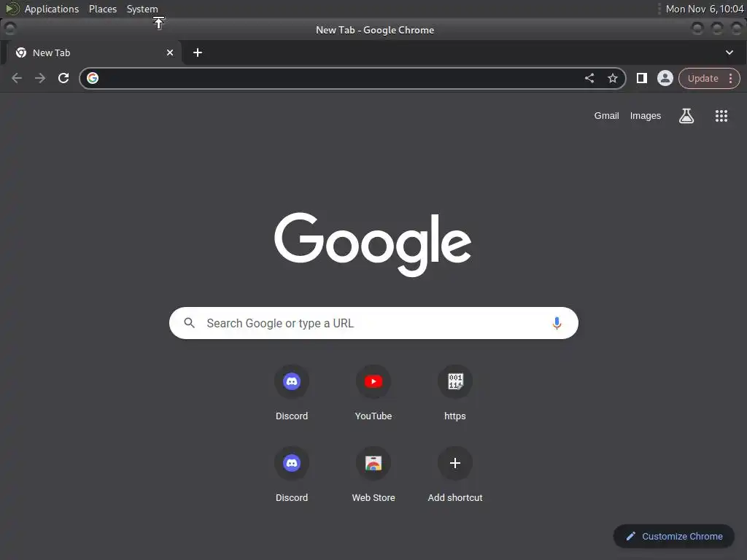The image size is (747, 560).
Task: Click the Mon Nov 6 clock
Action: tap(704, 9)
